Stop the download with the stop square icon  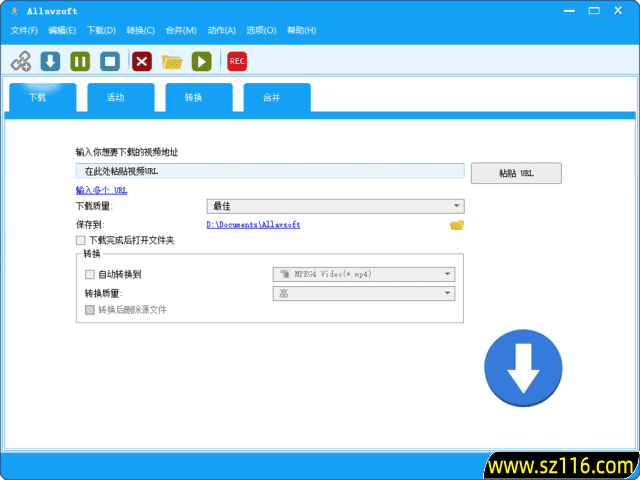tap(110, 61)
